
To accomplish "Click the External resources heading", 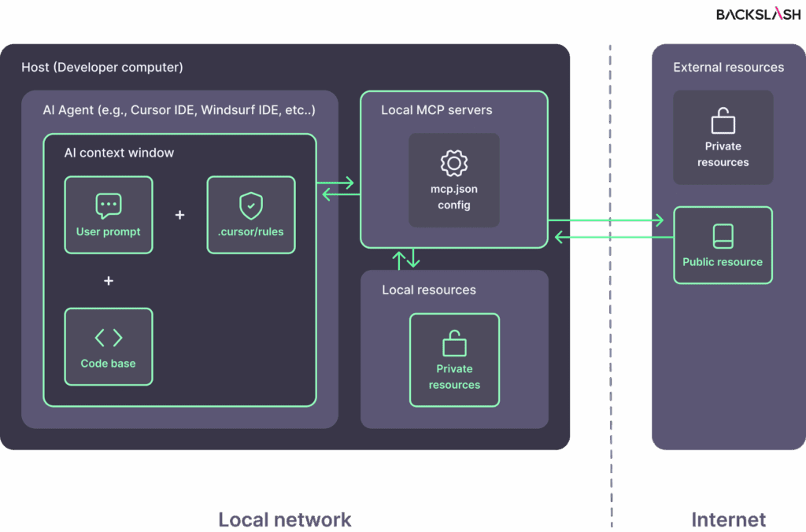I will pos(728,67).
